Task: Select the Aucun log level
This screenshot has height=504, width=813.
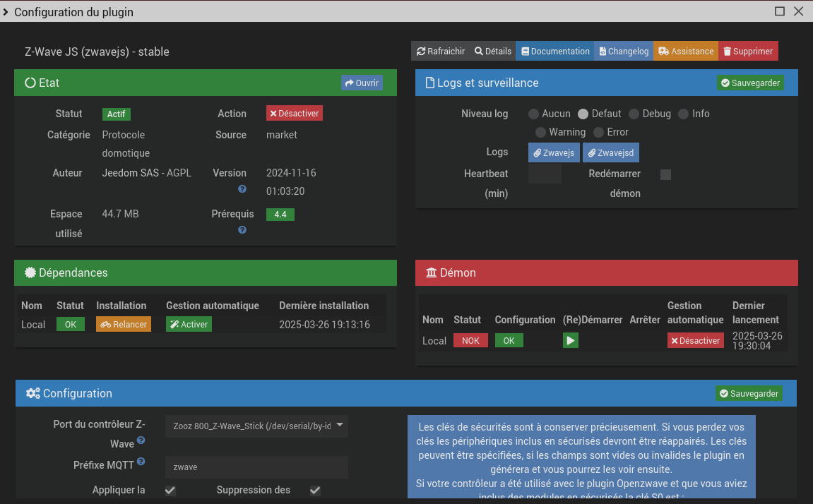Action: tap(533, 114)
